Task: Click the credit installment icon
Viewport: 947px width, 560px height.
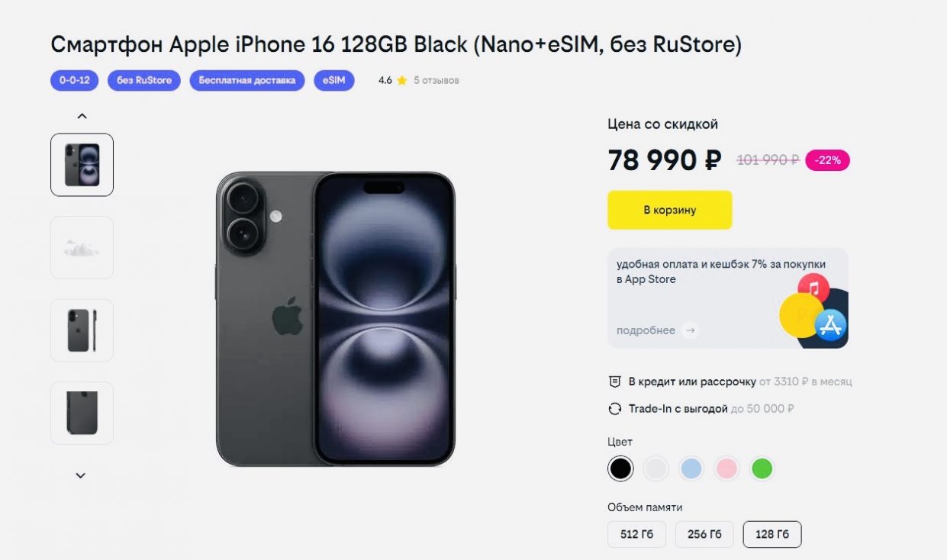Action: (x=615, y=381)
